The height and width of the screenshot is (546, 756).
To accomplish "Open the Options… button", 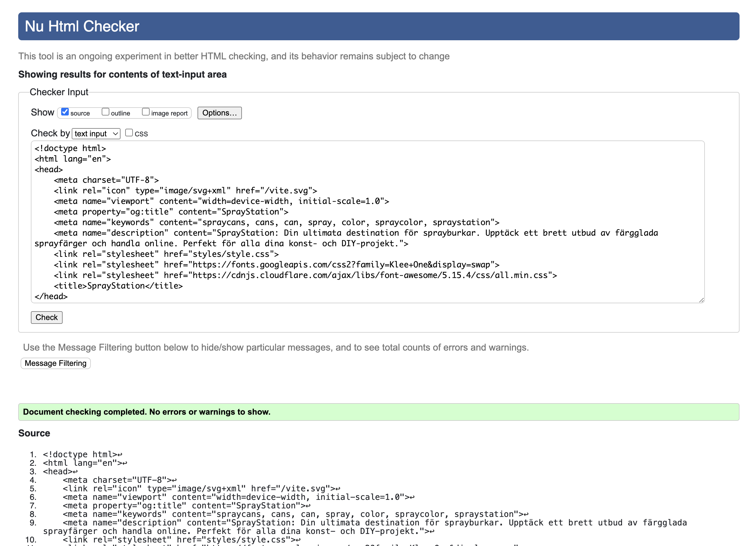I will tap(219, 113).
